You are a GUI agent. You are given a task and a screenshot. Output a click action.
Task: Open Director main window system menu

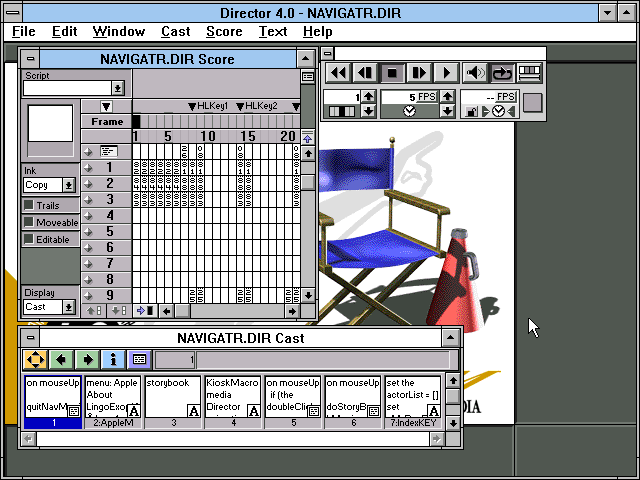tap(13, 13)
